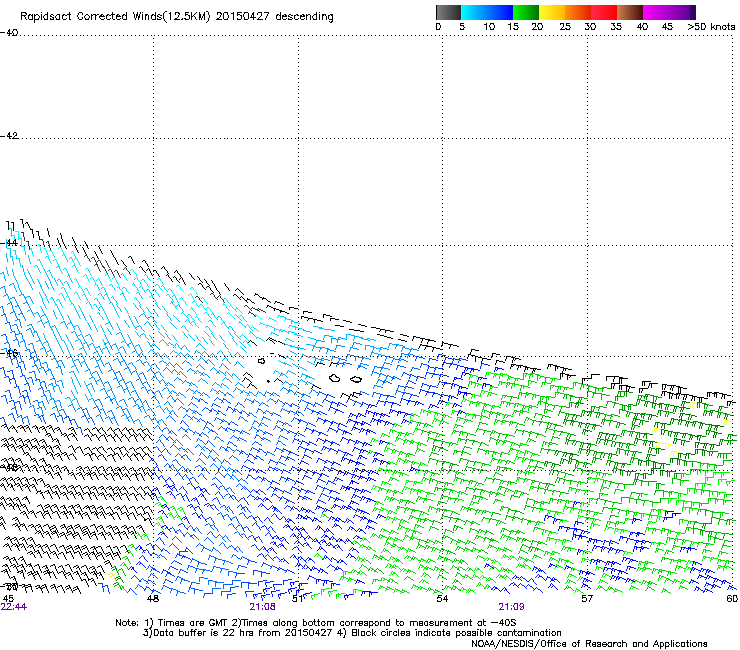Click the '-40' latitude axis label

click(9, 33)
